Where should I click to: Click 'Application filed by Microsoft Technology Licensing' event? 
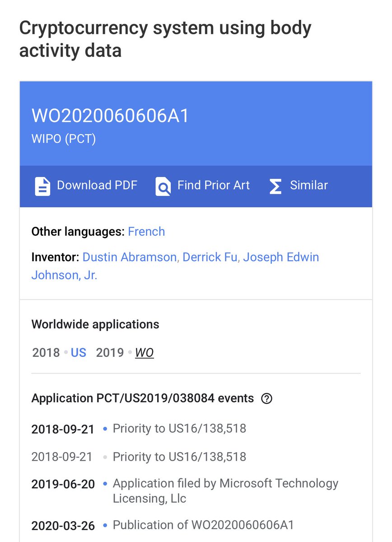[225, 491]
